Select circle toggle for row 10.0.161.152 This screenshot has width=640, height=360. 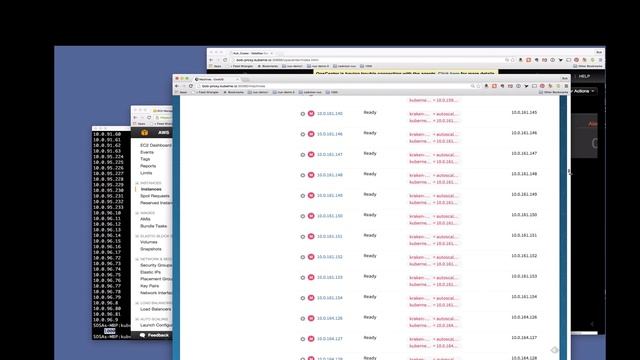click(302, 257)
